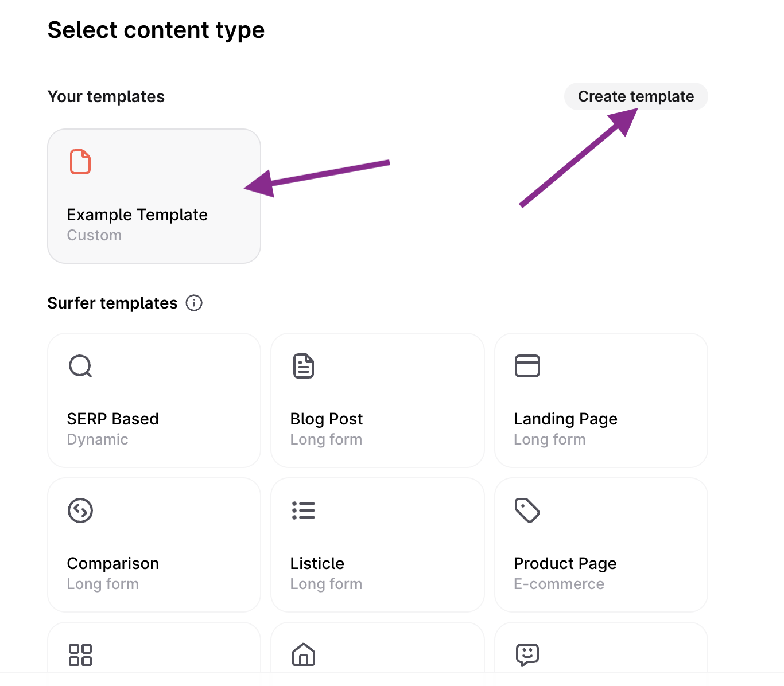
Task: Select the Example Template custom card
Action: 154,196
